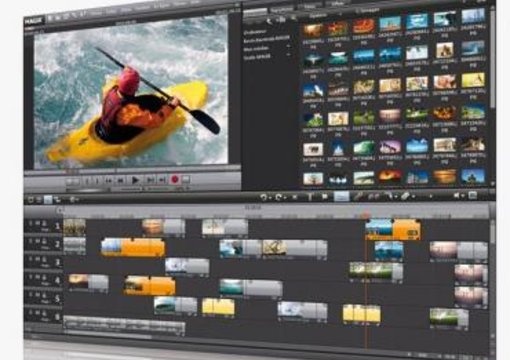The height and width of the screenshot is (360, 510).
Task: Jump to the previous marker in transport
Action: (x=120, y=181)
